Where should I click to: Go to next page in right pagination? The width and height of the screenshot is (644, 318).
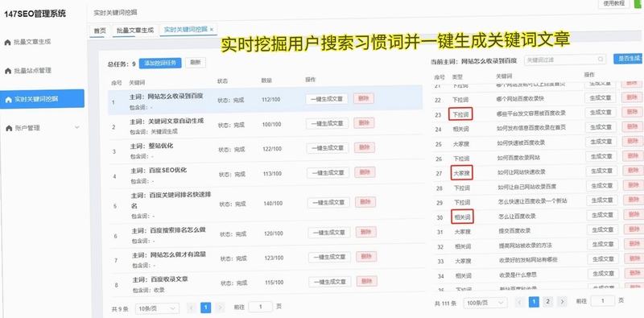click(562, 302)
